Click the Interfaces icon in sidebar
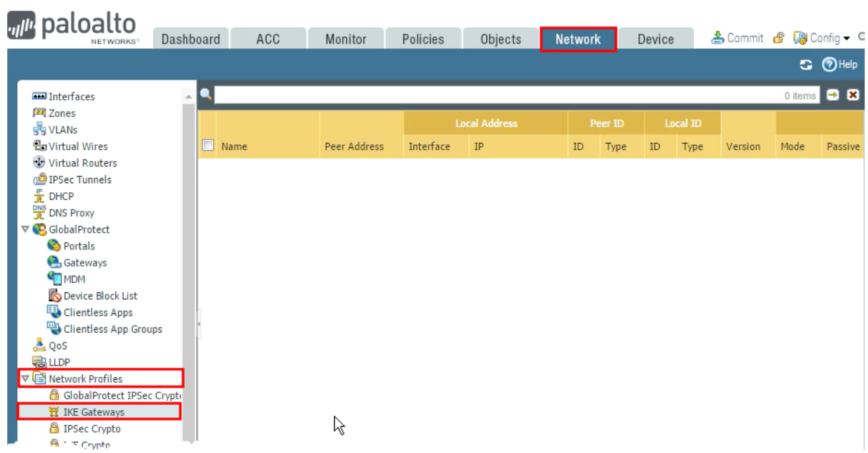 coord(39,97)
